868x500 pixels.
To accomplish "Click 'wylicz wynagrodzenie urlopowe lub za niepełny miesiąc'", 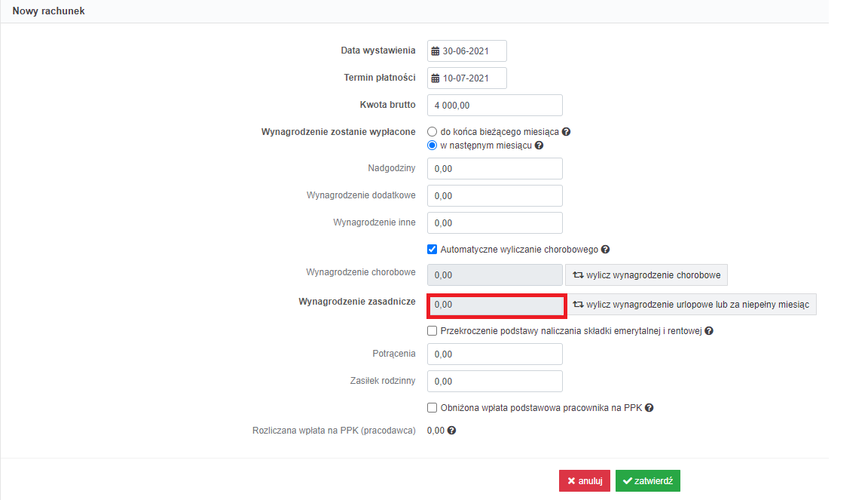I will click(690, 305).
